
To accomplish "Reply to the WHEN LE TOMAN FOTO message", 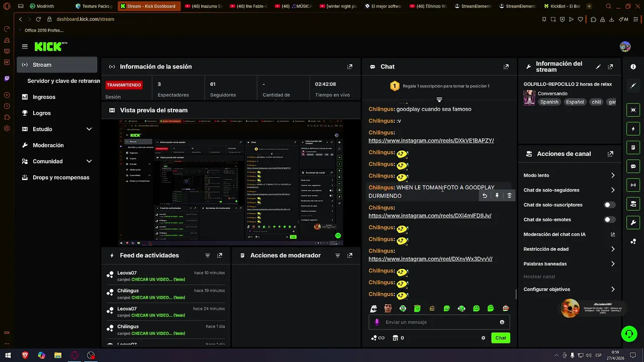I will [485, 196].
